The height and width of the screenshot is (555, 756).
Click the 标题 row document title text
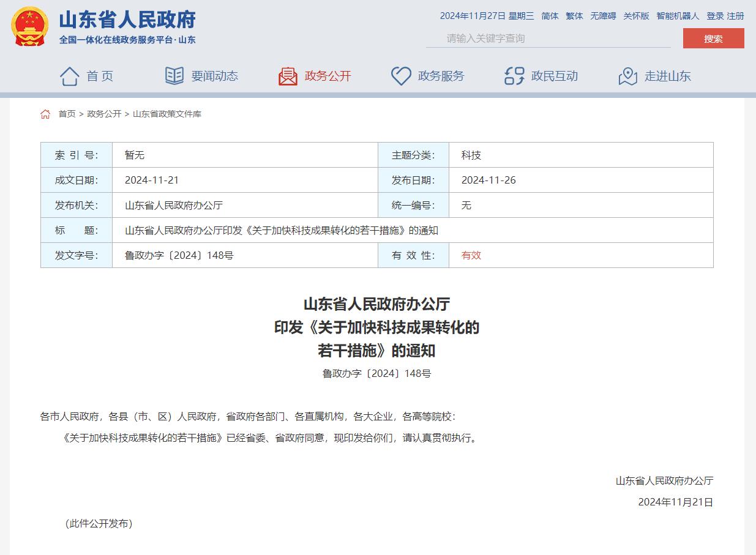point(282,231)
